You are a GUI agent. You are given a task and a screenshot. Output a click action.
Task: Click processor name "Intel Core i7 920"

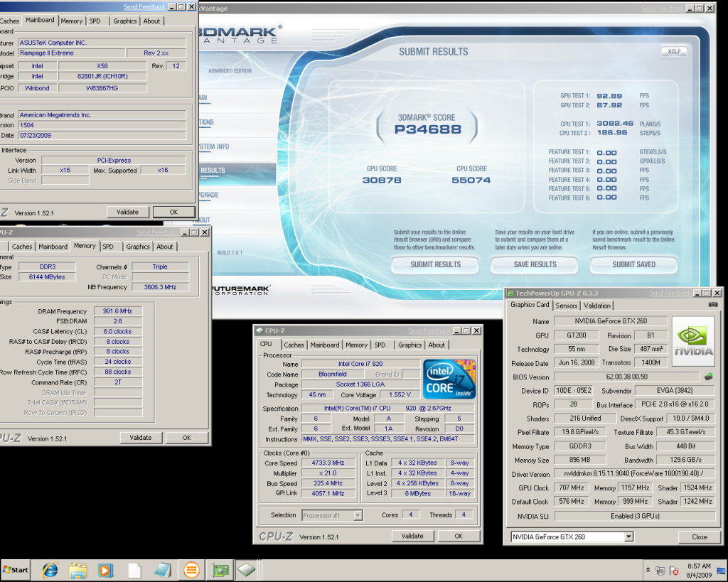pyautogui.click(x=360, y=364)
